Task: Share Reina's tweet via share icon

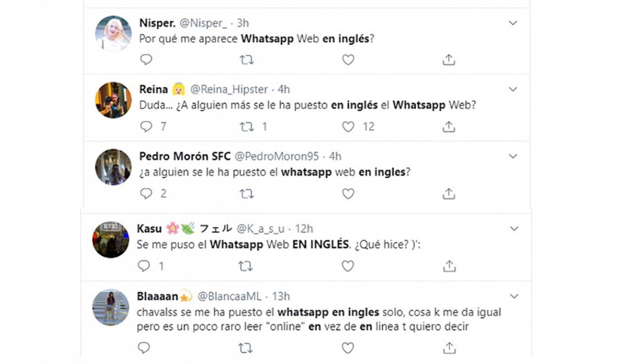Action: tap(449, 127)
